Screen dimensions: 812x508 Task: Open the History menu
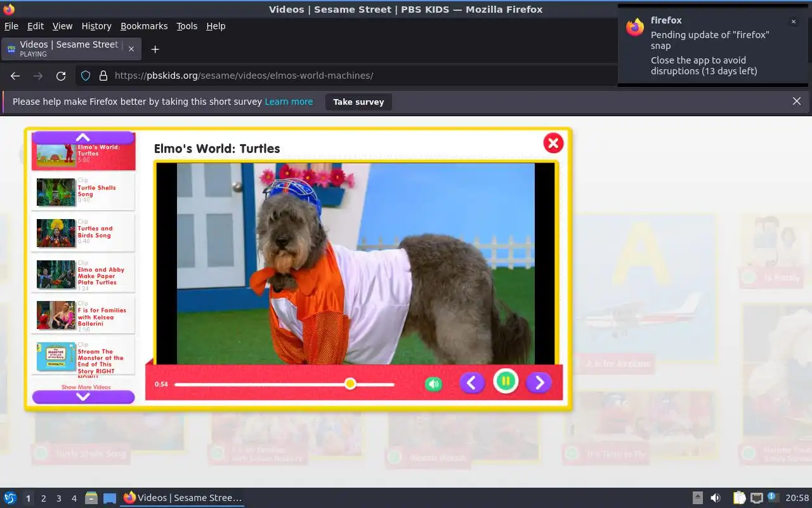96,26
